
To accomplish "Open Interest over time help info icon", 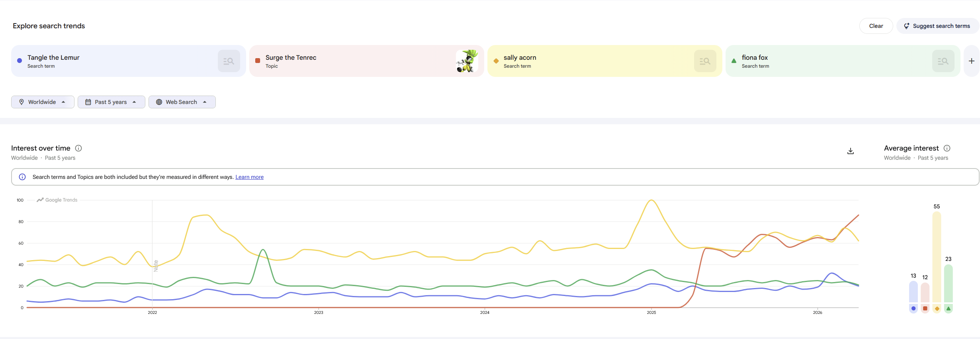I will click(x=78, y=148).
